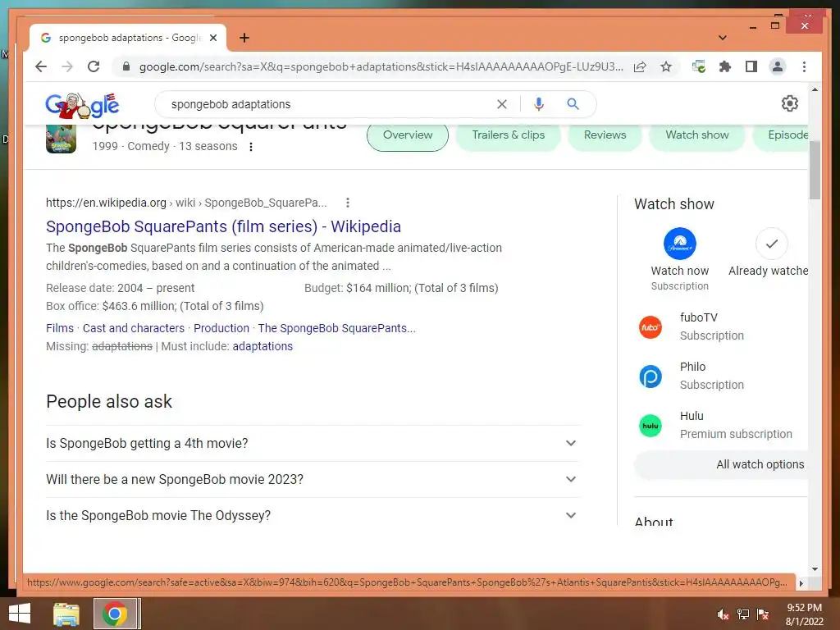
Task: Click the browser forward arrow
Action: 67,67
